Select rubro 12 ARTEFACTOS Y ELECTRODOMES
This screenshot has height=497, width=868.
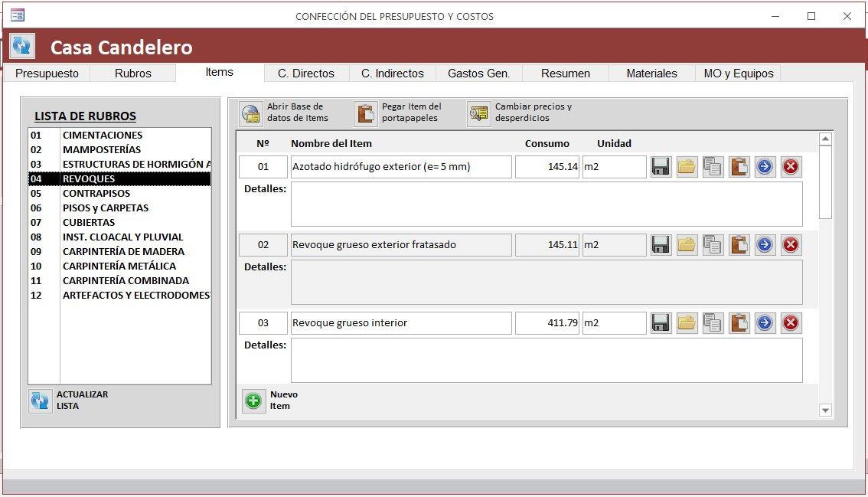119,296
